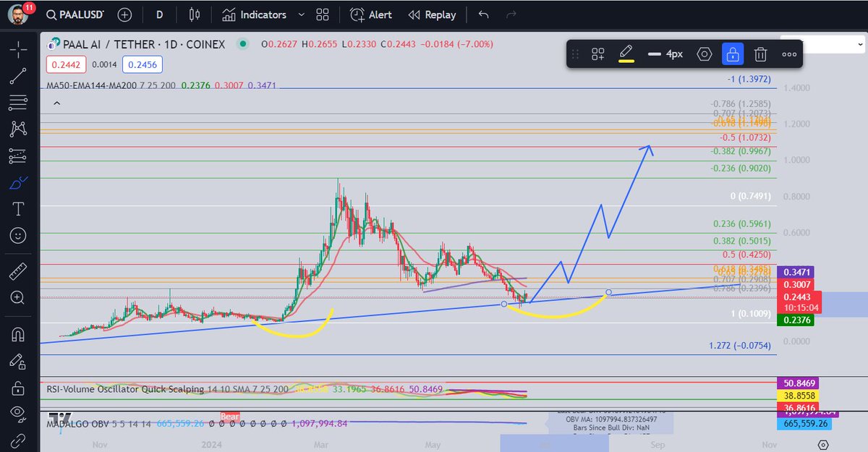This screenshot has width=868, height=452.
Task: Click the Sep label on time axis
Action: pos(658,445)
